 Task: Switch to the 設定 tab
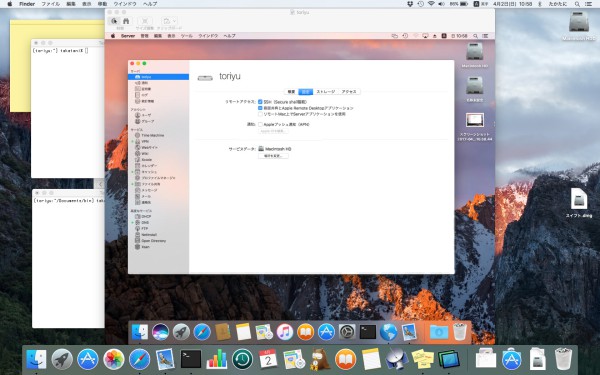(x=305, y=92)
